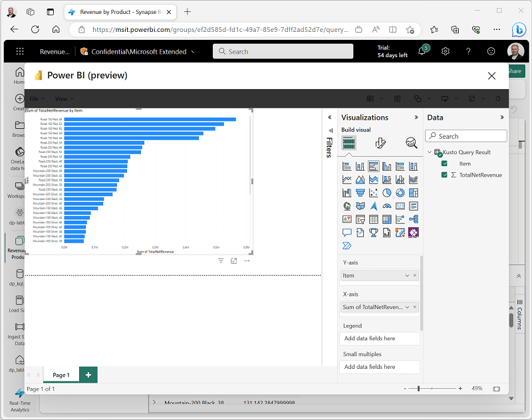The image size is (532, 420).
Task: Expand the Filters pane
Action: pos(329,118)
